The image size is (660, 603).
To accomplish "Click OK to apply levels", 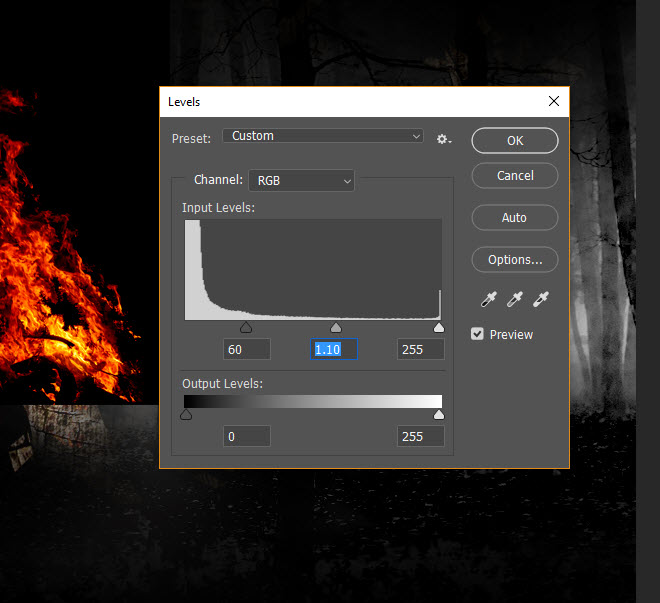I will point(515,140).
